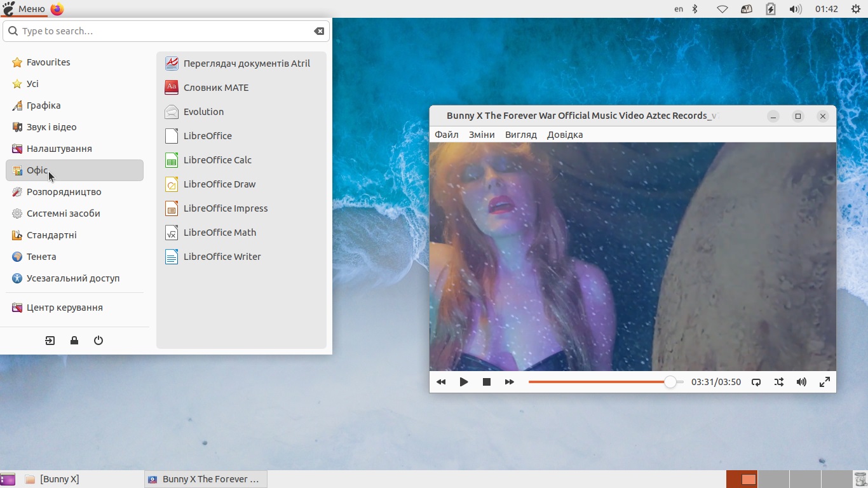868x488 pixels.
Task: Launch LibreOffice Draw
Action: pos(241,184)
